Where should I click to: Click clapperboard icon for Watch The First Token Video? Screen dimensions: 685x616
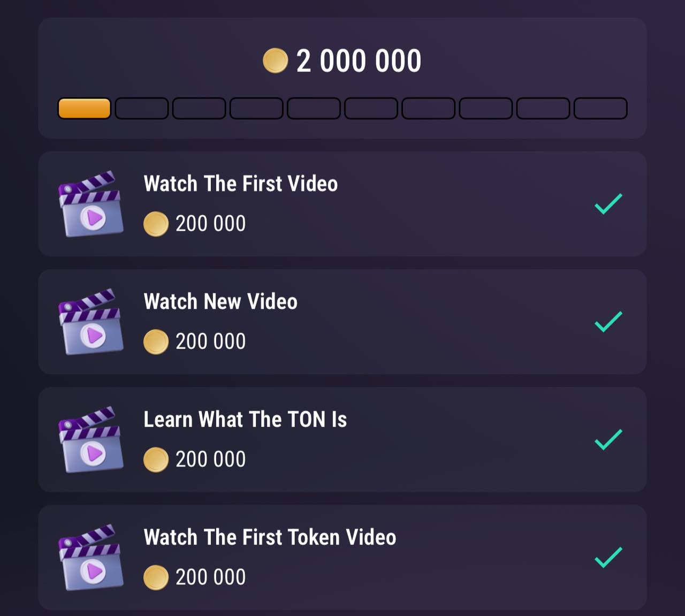tap(90, 557)
